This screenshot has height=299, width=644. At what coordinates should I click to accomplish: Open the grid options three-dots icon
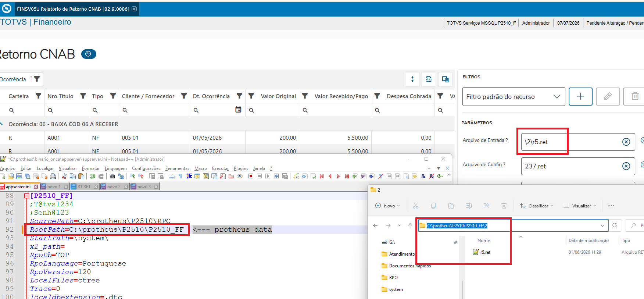pyautogui.click(x=412, y=79)
